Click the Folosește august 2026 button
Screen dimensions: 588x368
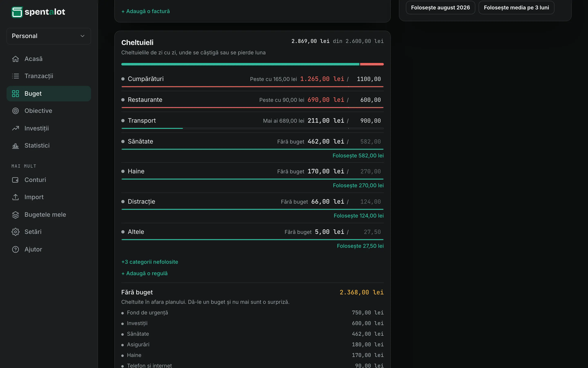click(440, 8)
